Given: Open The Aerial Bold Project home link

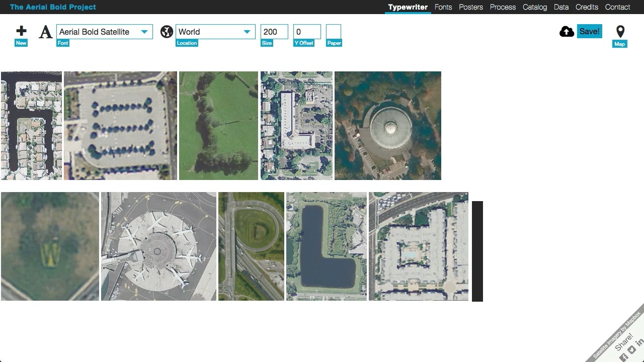Looking at the screenshot, I should (x=52, y=7).
